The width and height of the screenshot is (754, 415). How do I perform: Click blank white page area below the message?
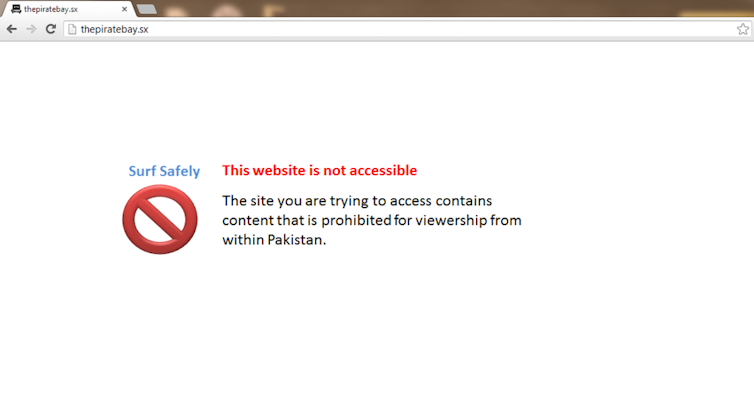coord(377,337)
